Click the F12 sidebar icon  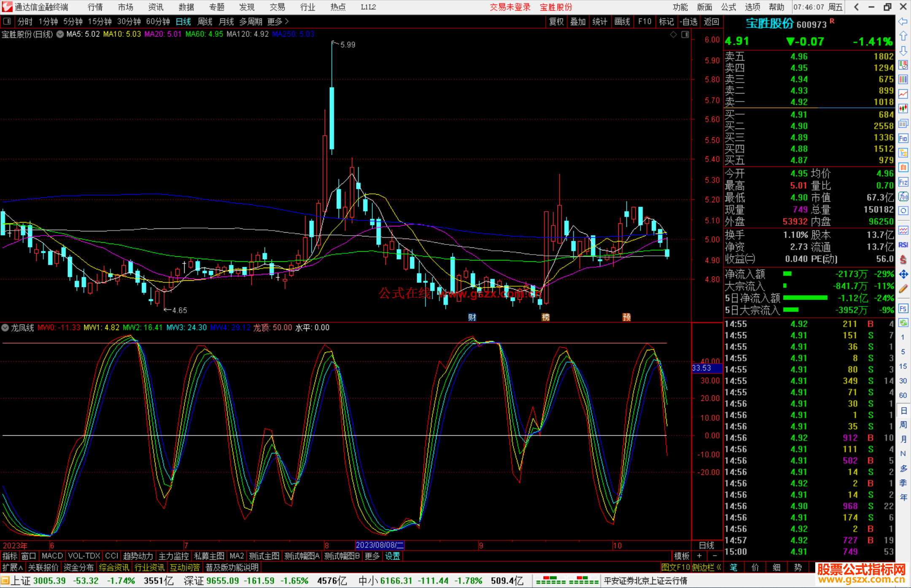(x=903, y=182)
